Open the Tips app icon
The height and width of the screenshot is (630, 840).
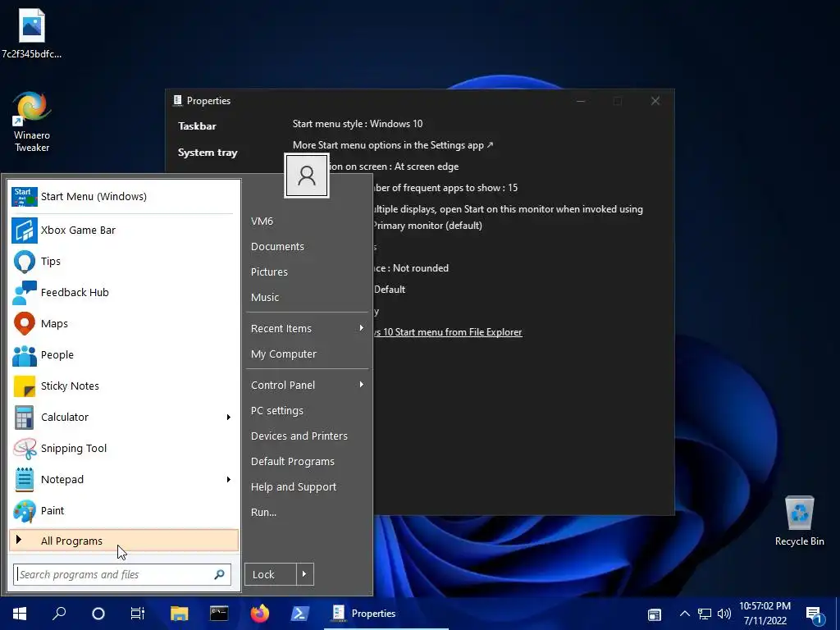24,262
